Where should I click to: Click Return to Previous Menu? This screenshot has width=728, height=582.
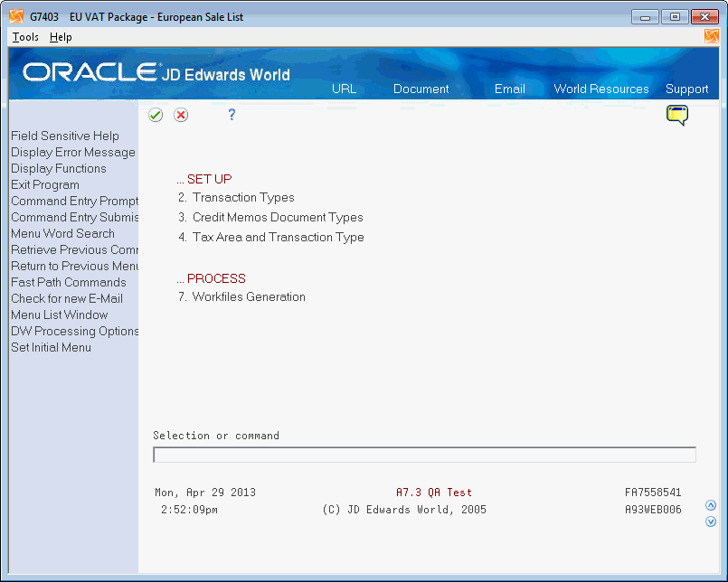74,266
